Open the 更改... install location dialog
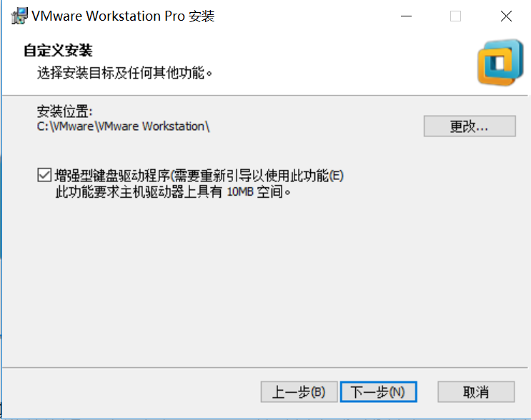The image size is (531, 420). point(470,126)
